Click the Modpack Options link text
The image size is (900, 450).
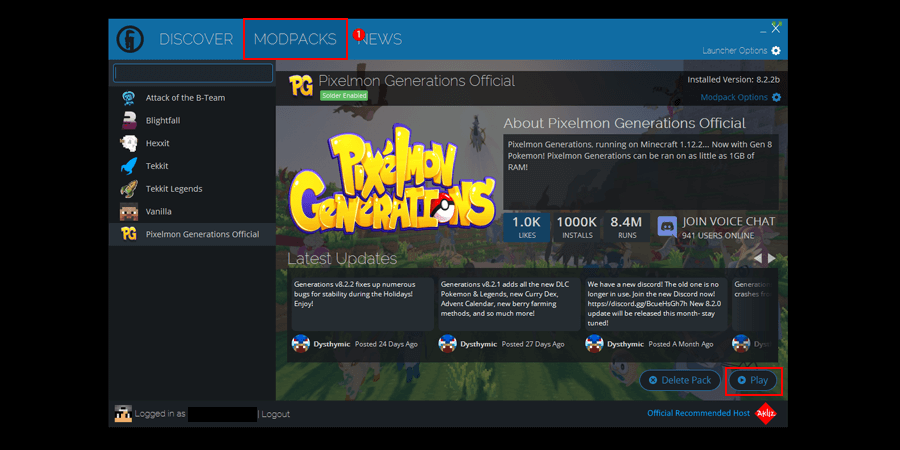pos(734,98)
